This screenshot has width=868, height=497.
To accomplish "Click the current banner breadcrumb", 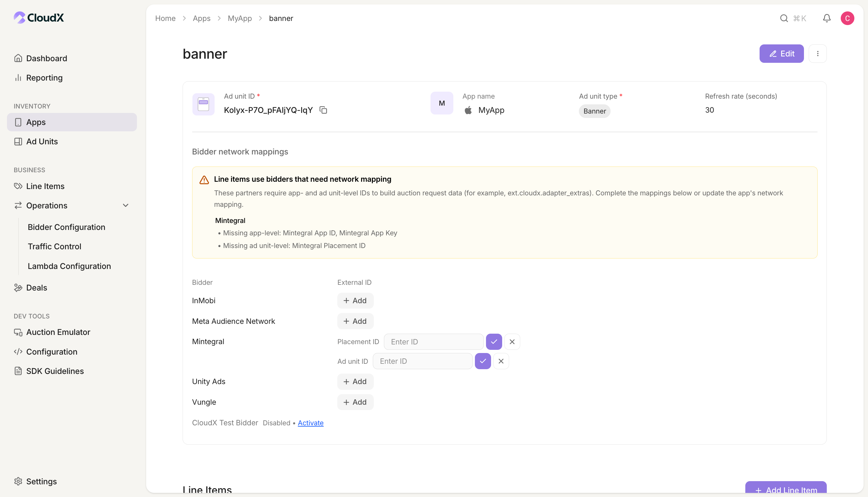I will (x=281, y=18).
